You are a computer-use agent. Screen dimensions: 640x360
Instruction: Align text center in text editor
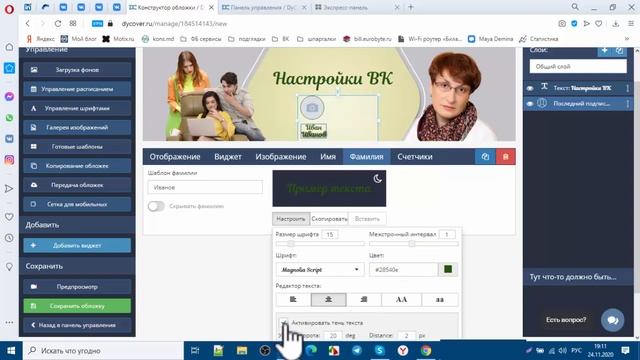[329, 300]
